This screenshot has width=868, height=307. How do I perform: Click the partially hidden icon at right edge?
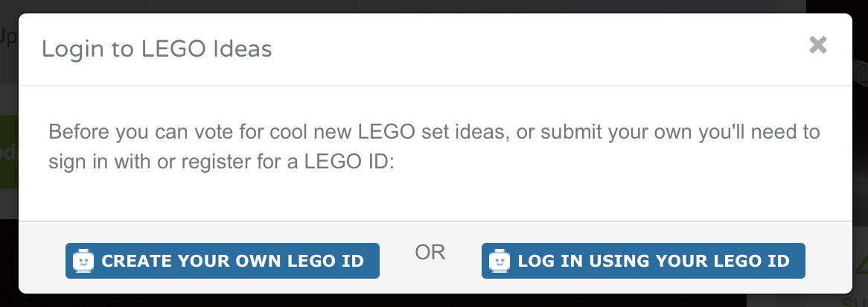pos(861,73)
